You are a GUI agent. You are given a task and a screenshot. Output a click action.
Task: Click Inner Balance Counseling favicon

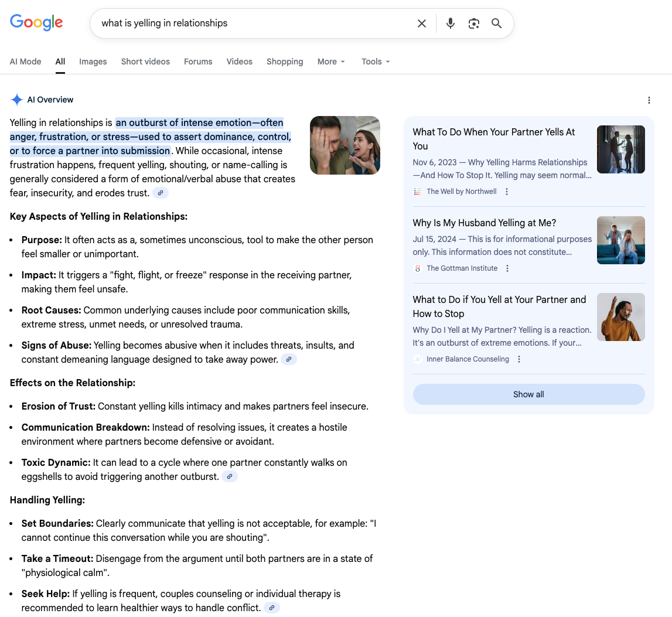coord(417,359)
